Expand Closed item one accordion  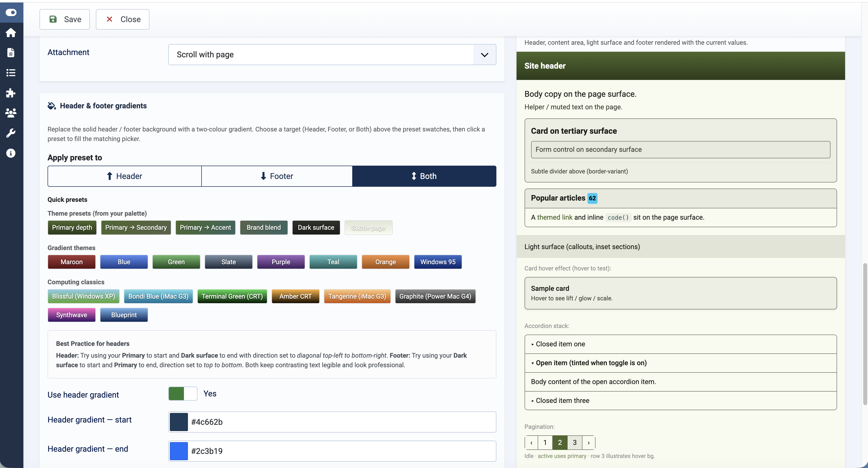click(680, 344)
